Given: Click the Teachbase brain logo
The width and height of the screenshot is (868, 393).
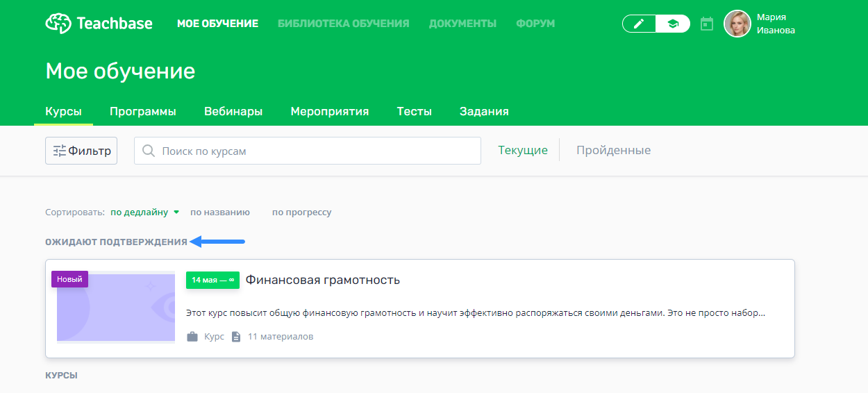Looking at the screenshot, I should (x=58, y=23).
